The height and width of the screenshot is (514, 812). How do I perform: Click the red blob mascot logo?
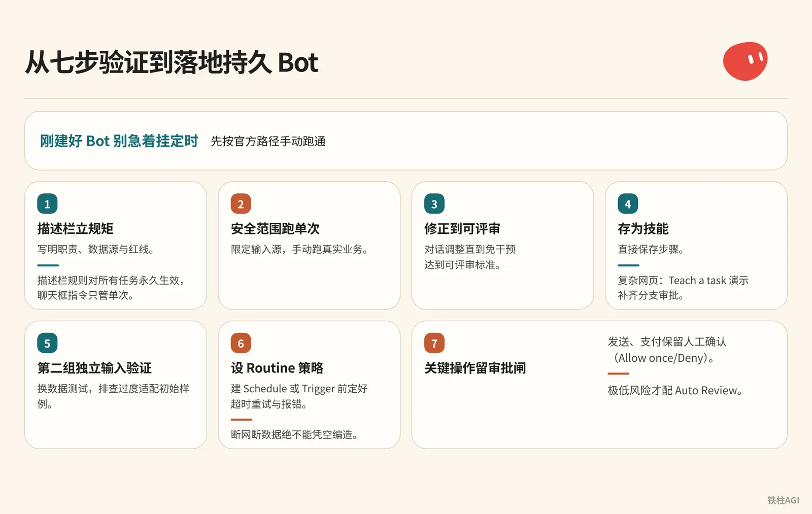click(745, 61)
